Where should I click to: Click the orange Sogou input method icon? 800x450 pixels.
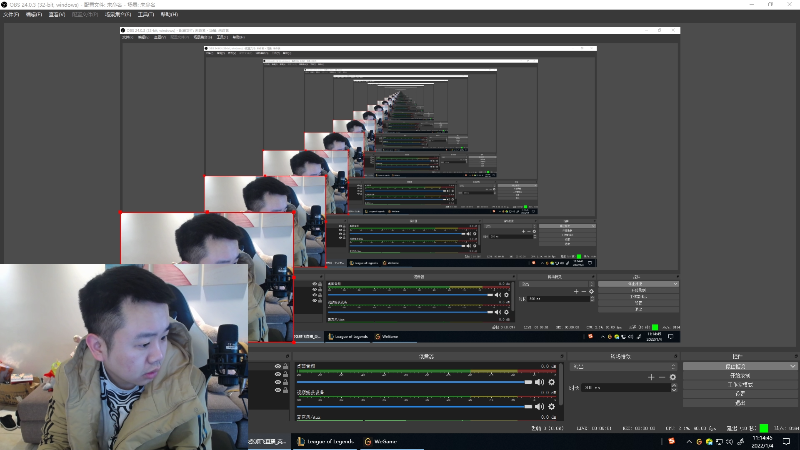671,441
